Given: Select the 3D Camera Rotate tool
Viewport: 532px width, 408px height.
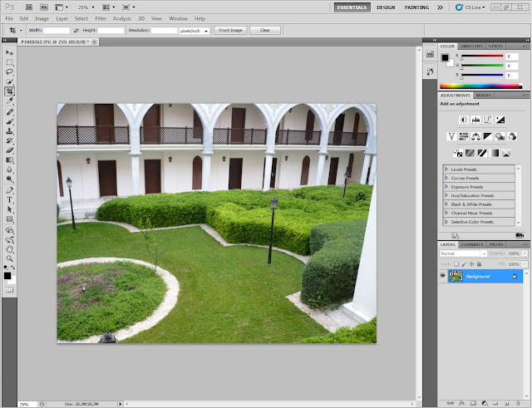Looking at the screenshot, I should (9, 240).
